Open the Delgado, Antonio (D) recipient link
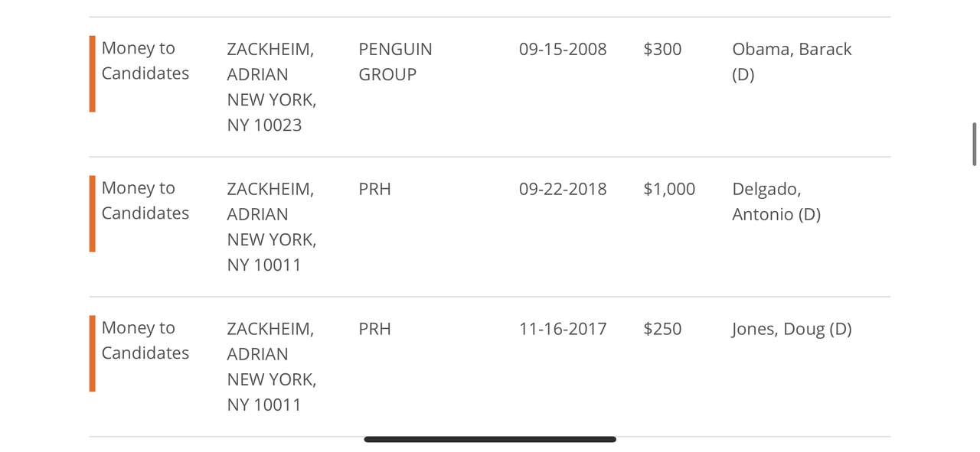This screenshot has height=452, width=980. coord(776,201)
